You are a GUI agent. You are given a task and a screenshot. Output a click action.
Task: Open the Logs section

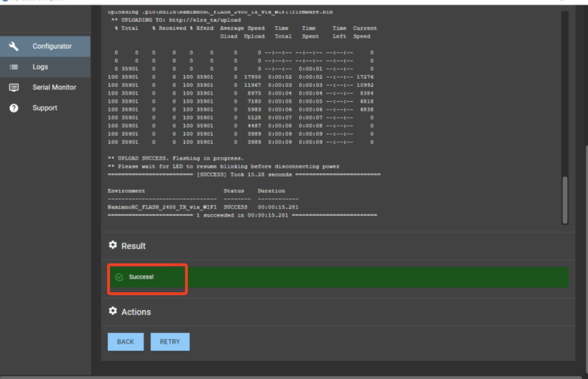coord(45,67)
